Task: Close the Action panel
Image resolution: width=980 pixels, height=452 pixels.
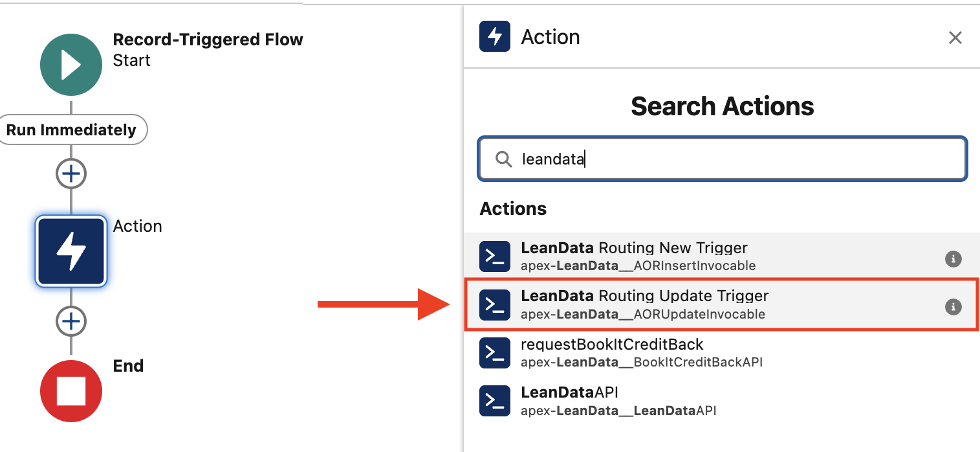Action: pos(955,38)
